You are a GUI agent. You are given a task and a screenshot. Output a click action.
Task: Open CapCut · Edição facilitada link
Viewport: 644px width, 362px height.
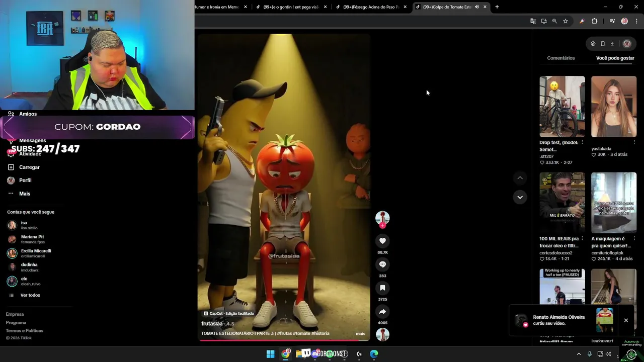(228, 313)
